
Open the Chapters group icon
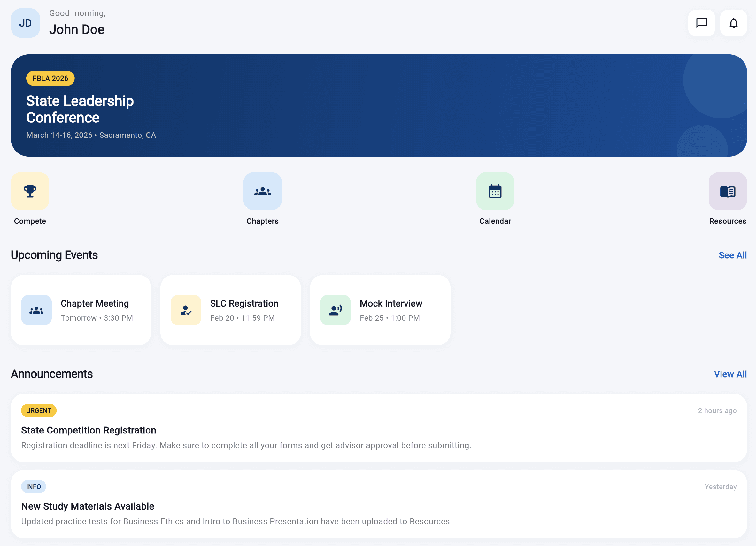point(262,191)
